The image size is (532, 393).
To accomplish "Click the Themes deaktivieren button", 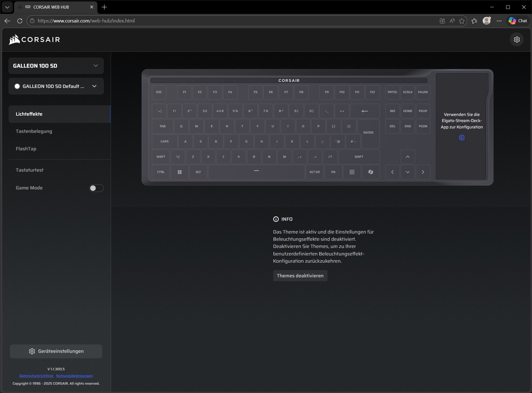I will [300, 276].
